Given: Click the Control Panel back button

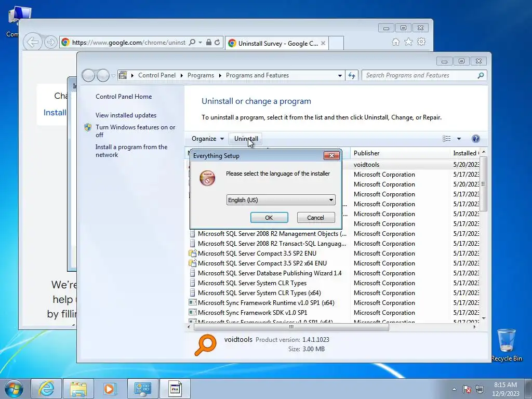Looking at the screenshot, I should 88,75.
